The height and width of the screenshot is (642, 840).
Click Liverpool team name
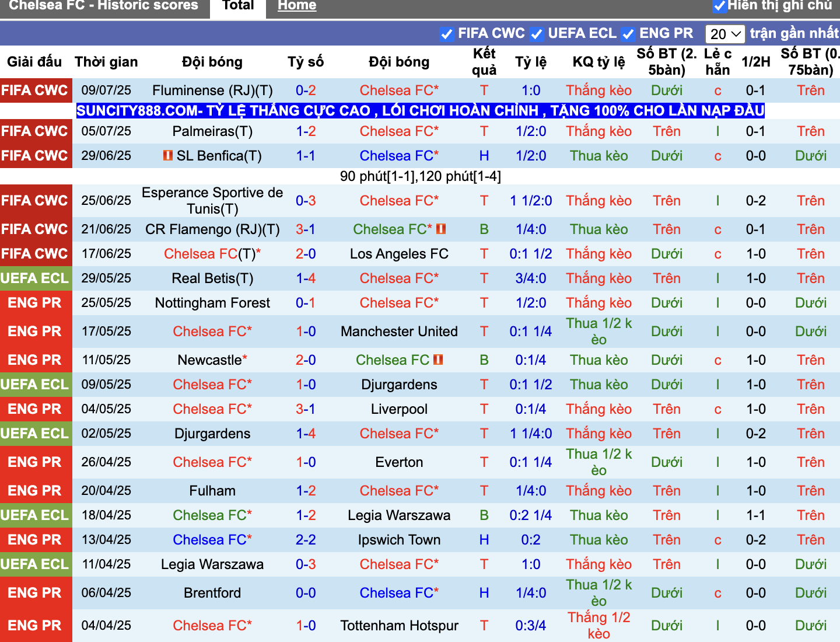399,409
